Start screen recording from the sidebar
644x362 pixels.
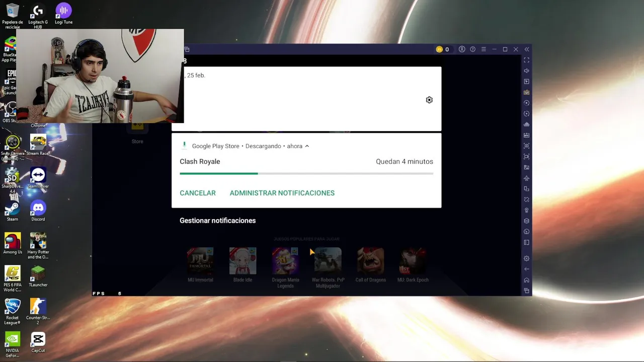[526, 157]
